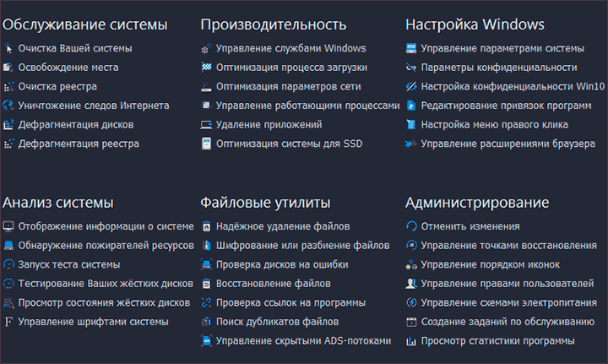Click the Обнаружение пожирателей ресурсов icon
This screenshot has height=364, width=608.
[x=8, y=246]
